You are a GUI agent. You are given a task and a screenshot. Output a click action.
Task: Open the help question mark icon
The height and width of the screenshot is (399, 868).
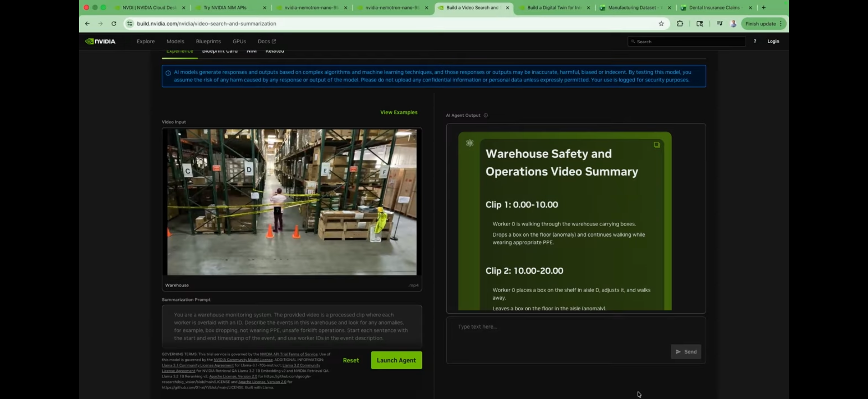755,41
